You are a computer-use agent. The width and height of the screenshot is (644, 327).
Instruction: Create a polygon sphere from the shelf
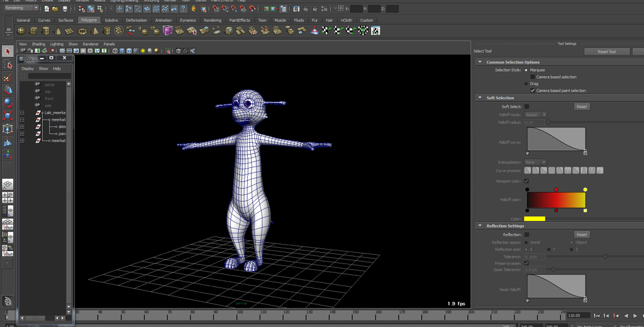[21, 30]
